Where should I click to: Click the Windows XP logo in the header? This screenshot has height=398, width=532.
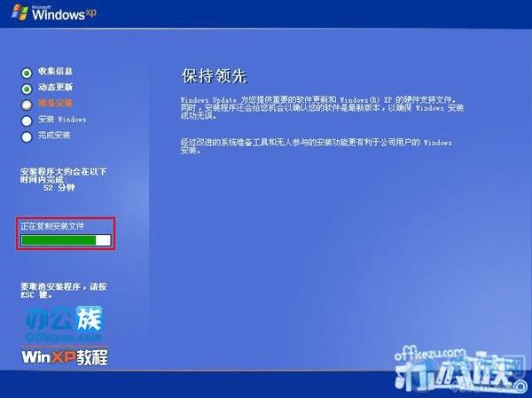[53, 13]
